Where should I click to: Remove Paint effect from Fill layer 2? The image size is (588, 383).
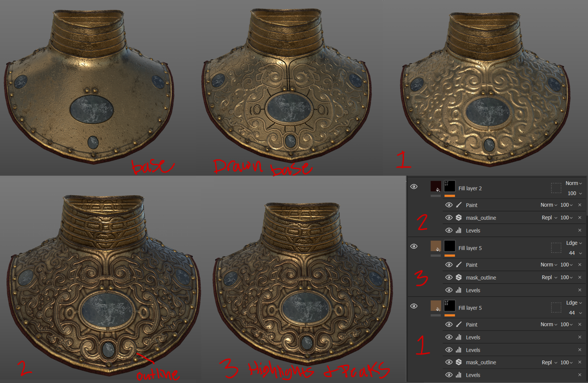point(579,205)
